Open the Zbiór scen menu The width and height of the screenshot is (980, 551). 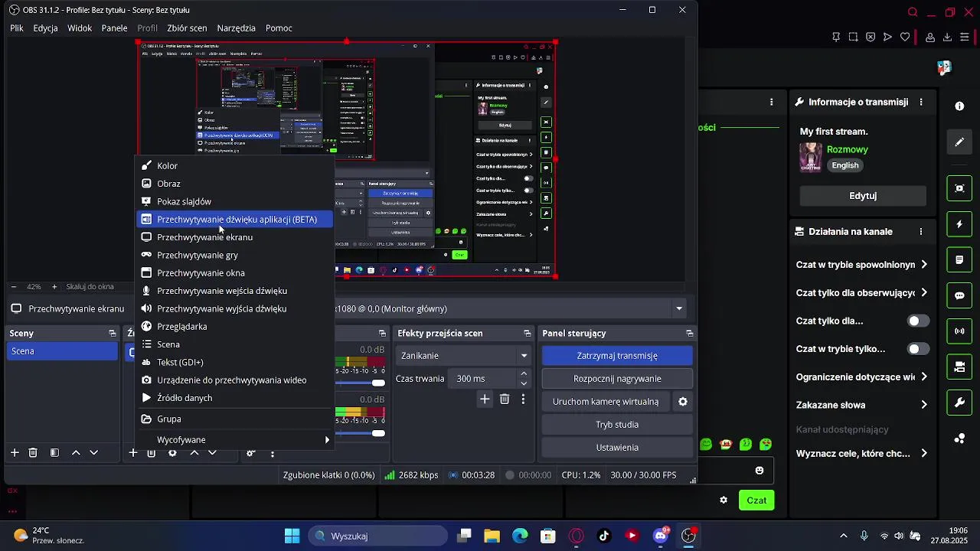click(x=187, y=28)
